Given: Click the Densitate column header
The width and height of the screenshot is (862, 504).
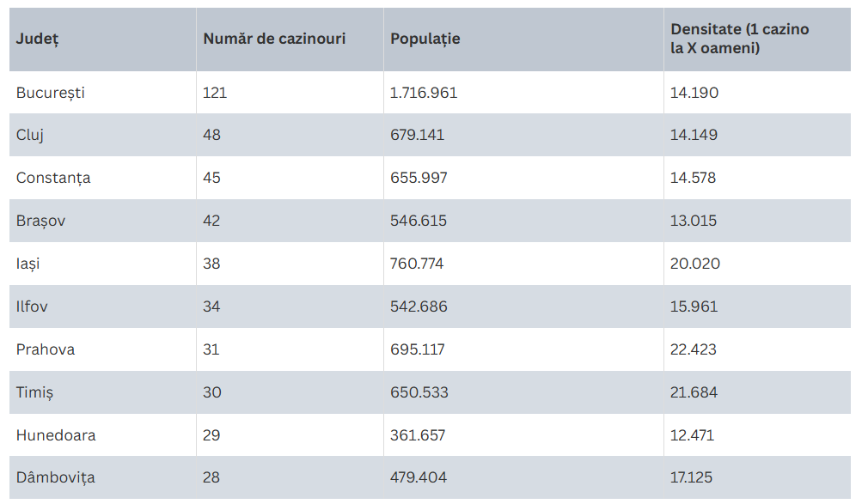Looking at the screenshot, I should (x=739, y=39).
